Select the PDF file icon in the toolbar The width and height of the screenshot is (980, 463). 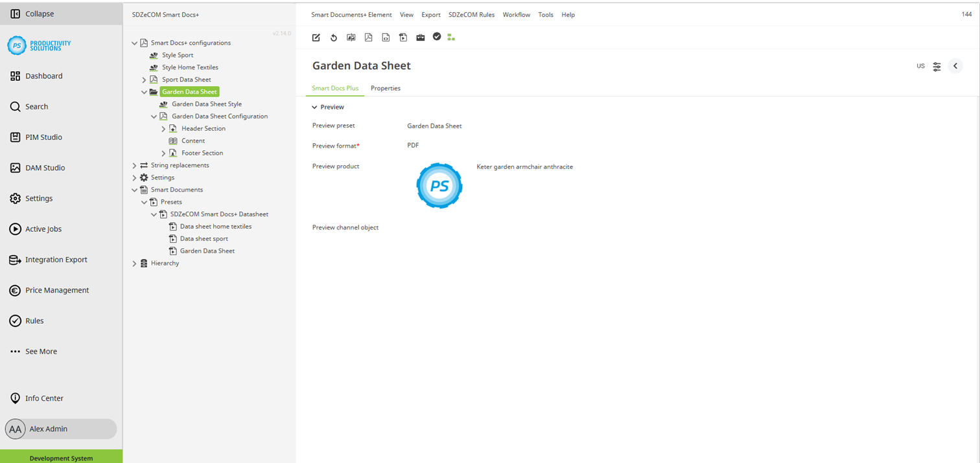[368, 38]
